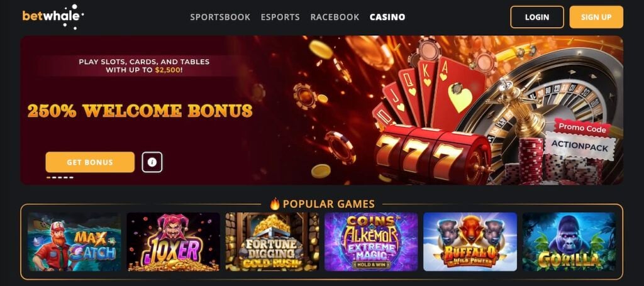Select the first banner slide indicator
644x286 pixels.
tap(48, 178)
